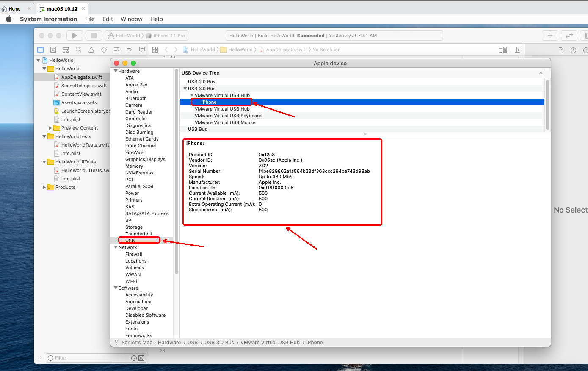Collapse the HelloWorldTests group in Xcode
Screen dimensions: 588x371
(x=44, y=136)
